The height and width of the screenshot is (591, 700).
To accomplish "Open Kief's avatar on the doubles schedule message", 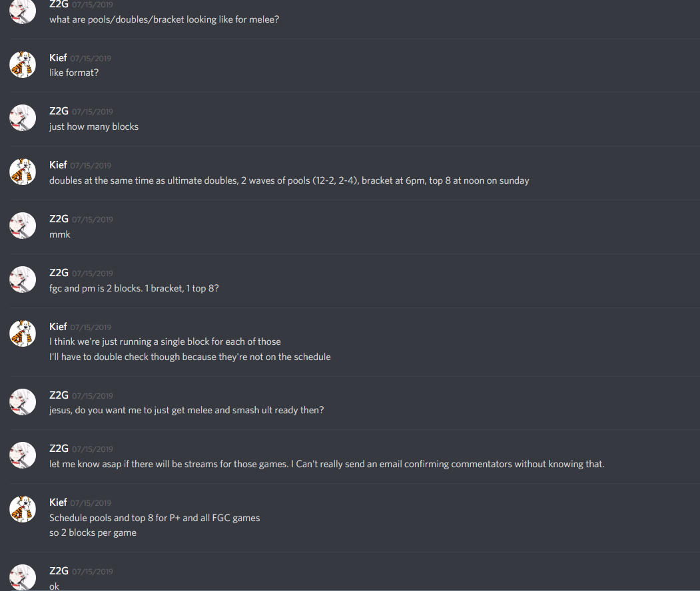I will click(x=23, y=172).
